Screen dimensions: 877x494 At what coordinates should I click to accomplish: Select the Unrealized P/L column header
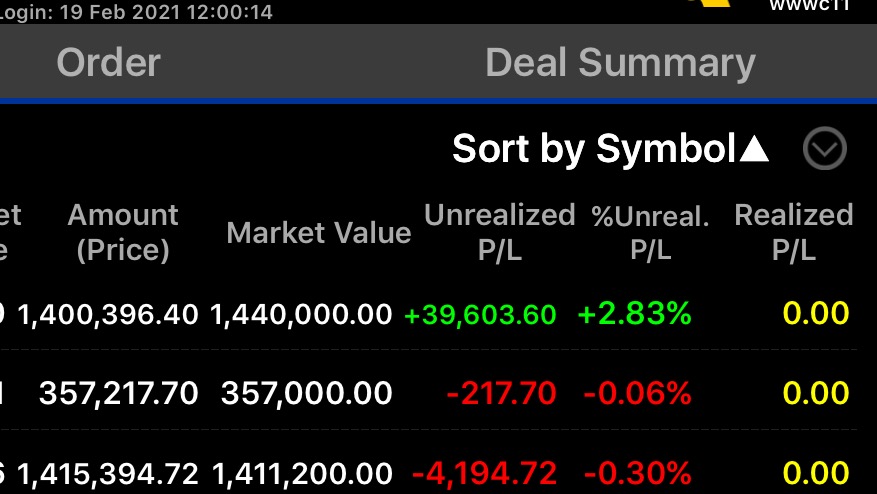(500, 232)
